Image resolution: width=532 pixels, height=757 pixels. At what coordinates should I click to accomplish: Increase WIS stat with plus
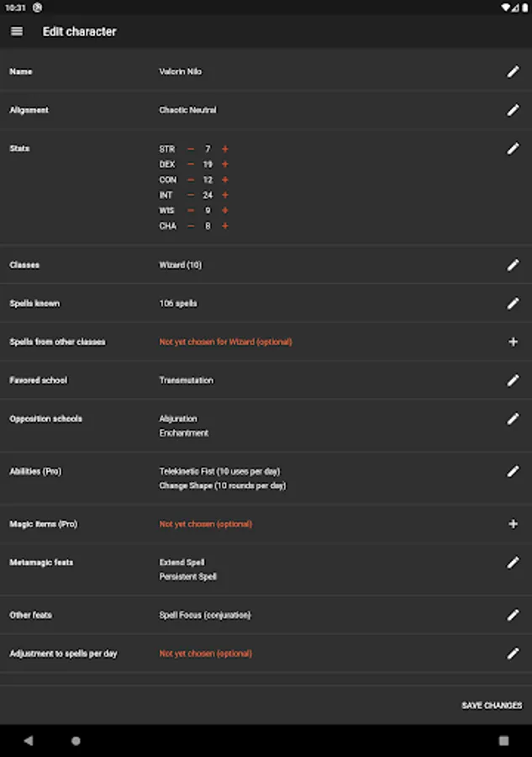[225, 210]
